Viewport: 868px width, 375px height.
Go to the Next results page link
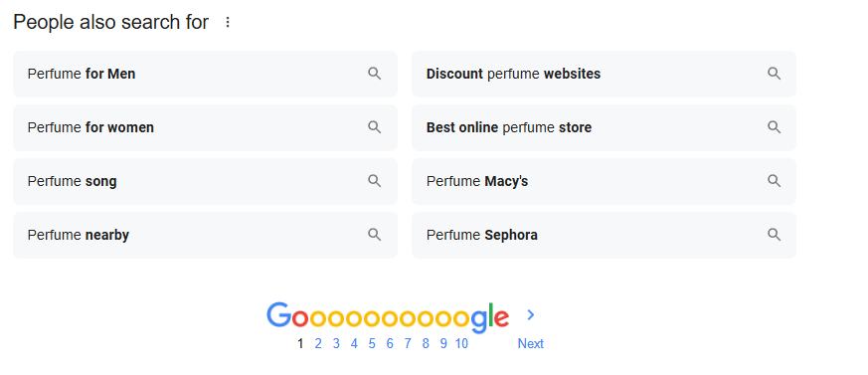(x=530, y=343)
